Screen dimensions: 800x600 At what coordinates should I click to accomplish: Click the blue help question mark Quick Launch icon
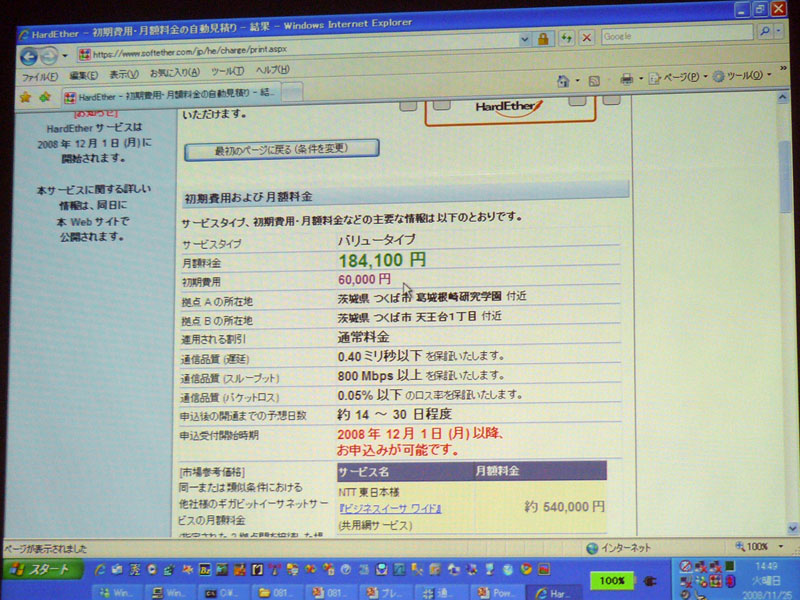click(x=345, y=569)
